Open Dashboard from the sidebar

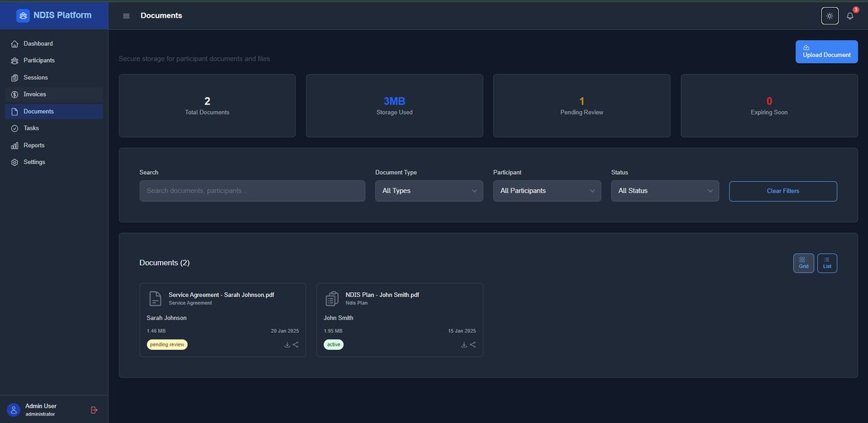tap(54, 43)
